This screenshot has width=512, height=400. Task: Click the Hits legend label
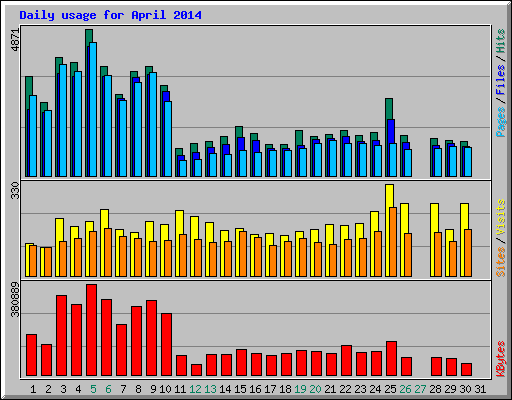[x=500, y=41]
